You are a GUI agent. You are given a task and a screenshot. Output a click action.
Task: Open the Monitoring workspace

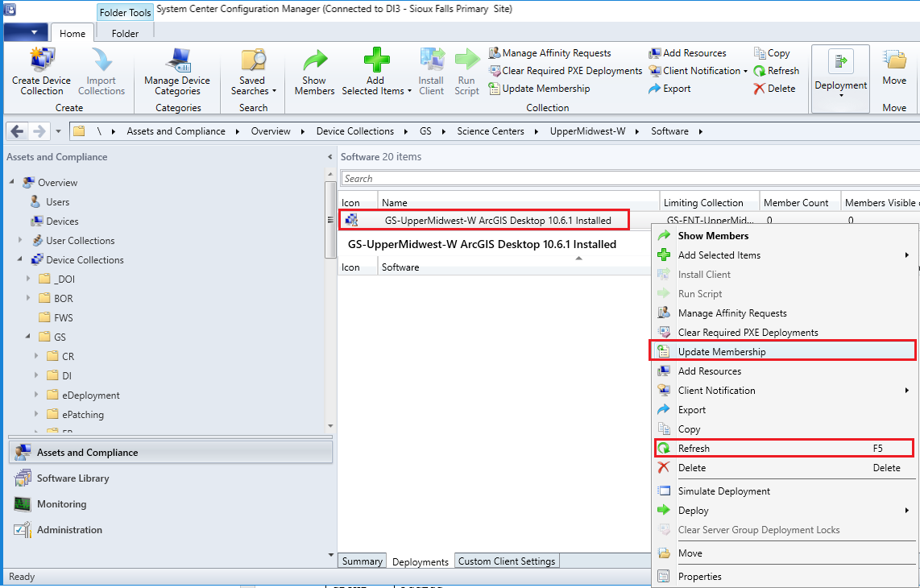pyautogui.click(x=170, y=504)
